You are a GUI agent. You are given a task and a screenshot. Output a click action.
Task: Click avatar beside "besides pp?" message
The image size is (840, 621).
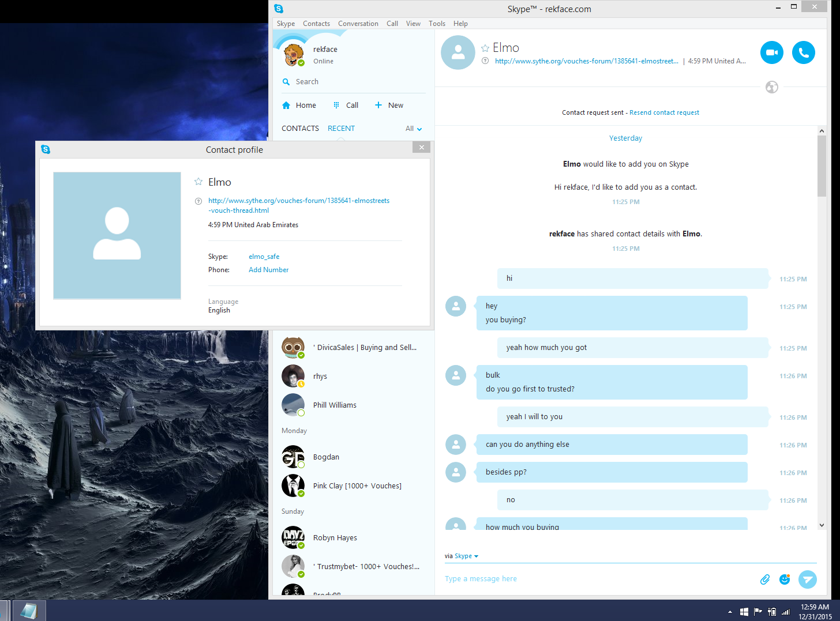pos(456,472)
